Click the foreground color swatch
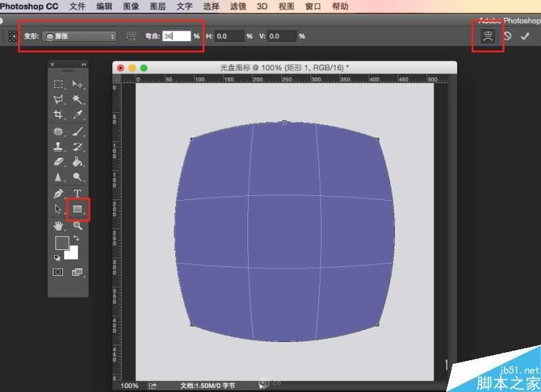Image resolution: width=541 pixels, height=392 pixels. pyautogui.click(x=62, y=243)
